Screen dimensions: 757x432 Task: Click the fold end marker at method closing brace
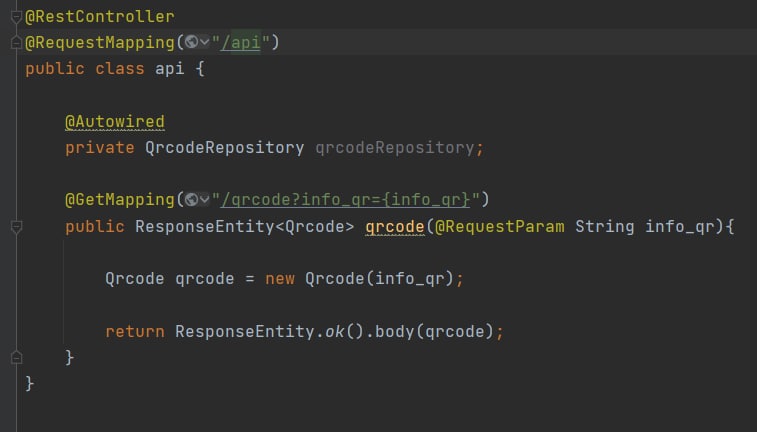16,358
